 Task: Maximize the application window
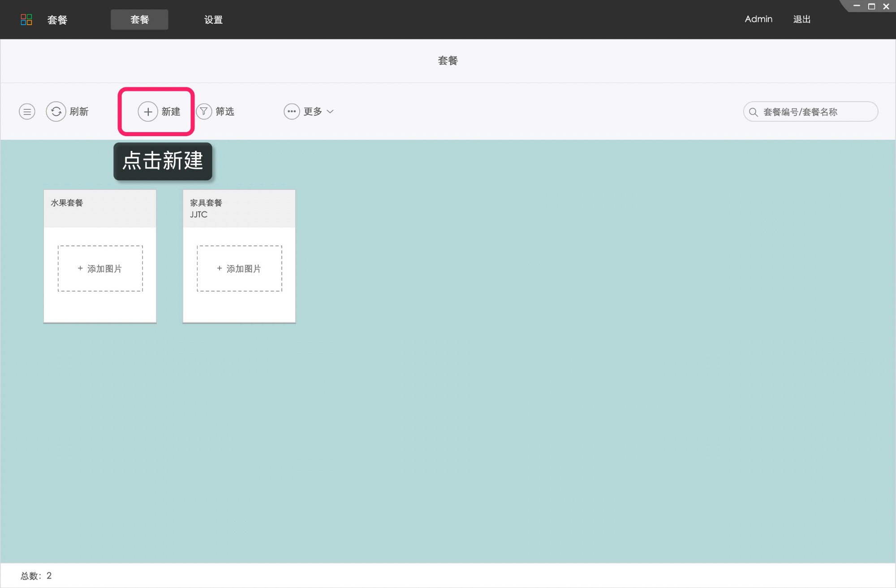click(x=871, y=6)
